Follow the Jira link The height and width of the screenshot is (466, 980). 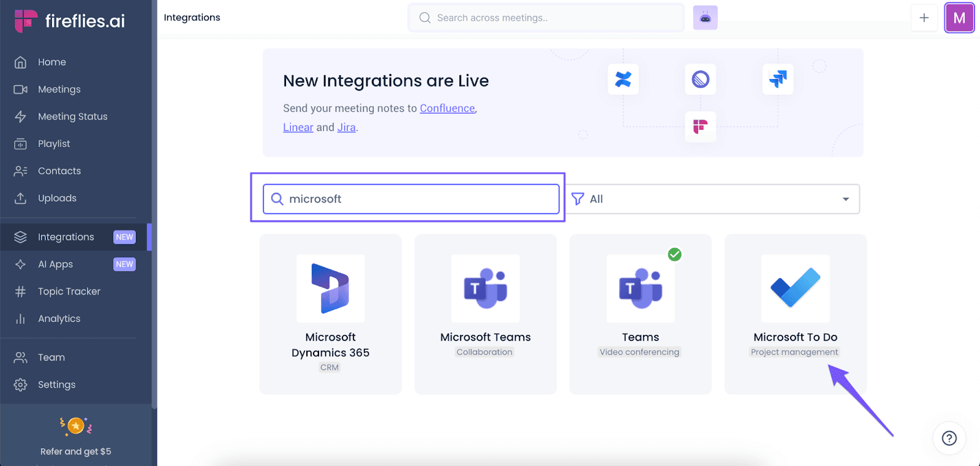346,127
